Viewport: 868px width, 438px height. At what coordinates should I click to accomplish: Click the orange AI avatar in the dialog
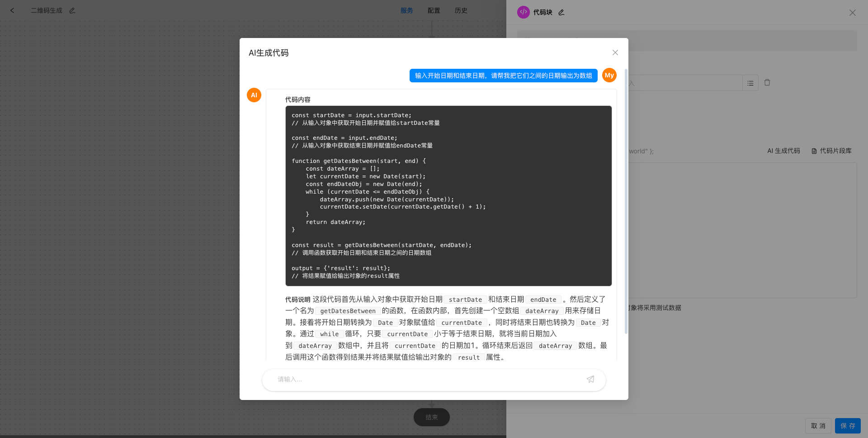[254, 95]
